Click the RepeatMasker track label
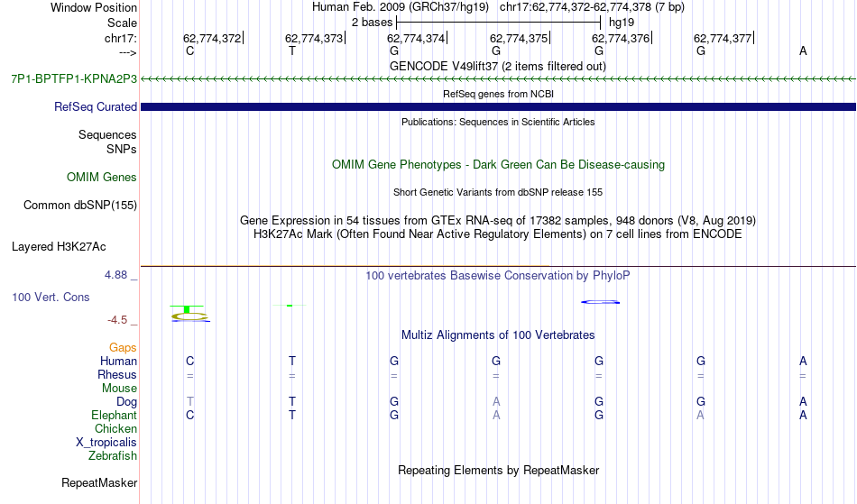857x504 pixels. pos(99,482)
